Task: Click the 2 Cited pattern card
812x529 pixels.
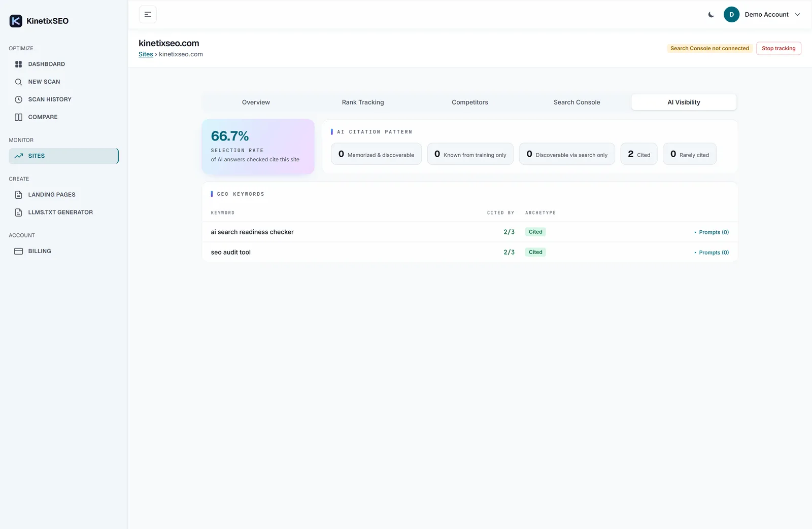Action: coord(639,154)
